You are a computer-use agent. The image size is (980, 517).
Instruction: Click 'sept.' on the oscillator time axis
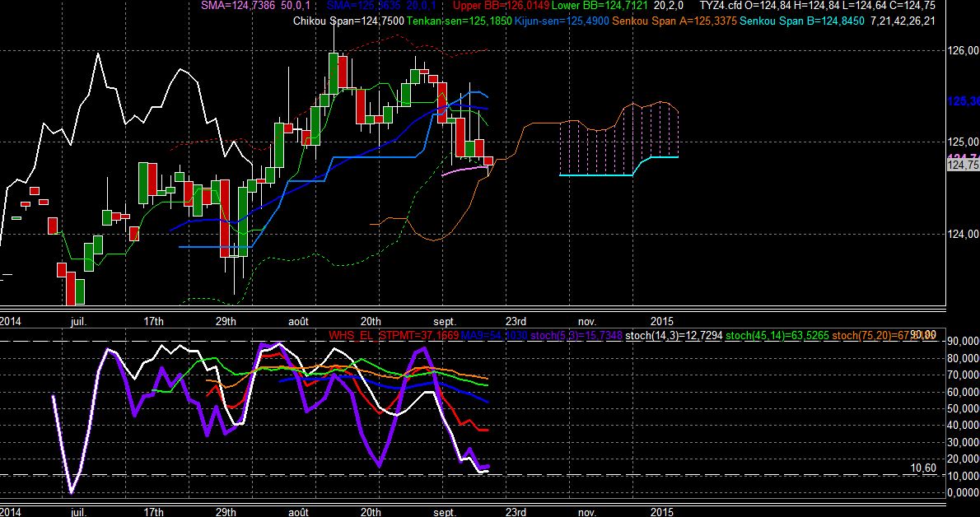445,512
